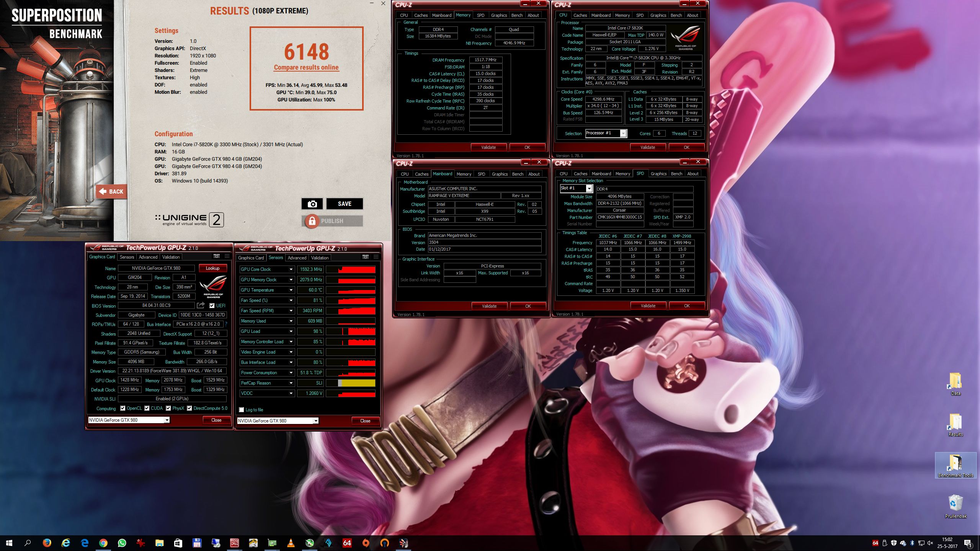Open Graphics tab in CPU-Z window showing memory slot selection
The image size is (980, 551).
click(658, 174)
